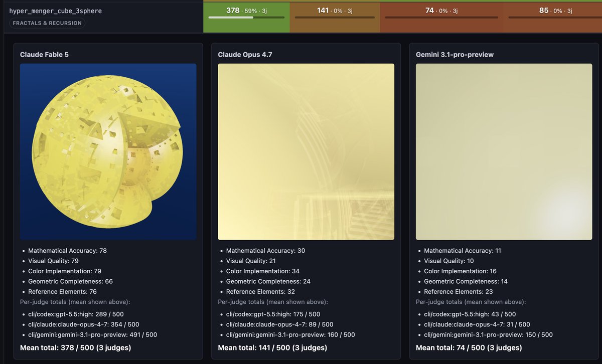Viewport: 602px width, 364px height.
Task: Click the green 378 score cell
Action: point(246,17)
